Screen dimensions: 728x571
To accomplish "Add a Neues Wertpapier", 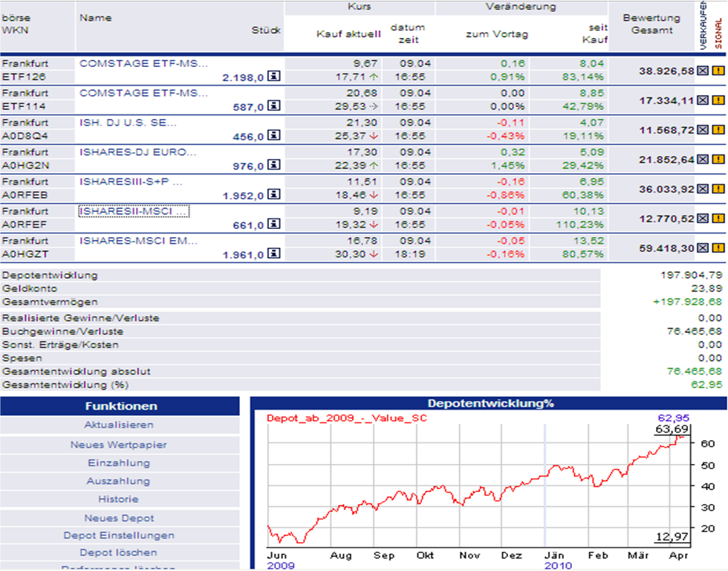I will (118, 445).
